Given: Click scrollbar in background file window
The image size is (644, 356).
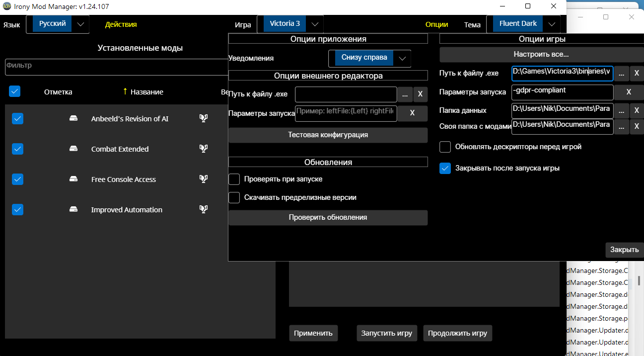Looking at the screenshot, I should (x=639, y=281).
